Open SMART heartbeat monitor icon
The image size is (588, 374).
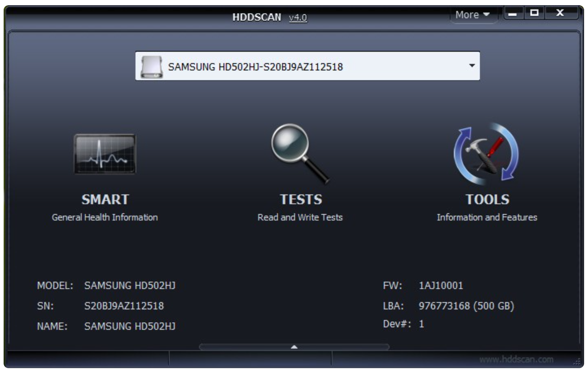tap(105, 154)
